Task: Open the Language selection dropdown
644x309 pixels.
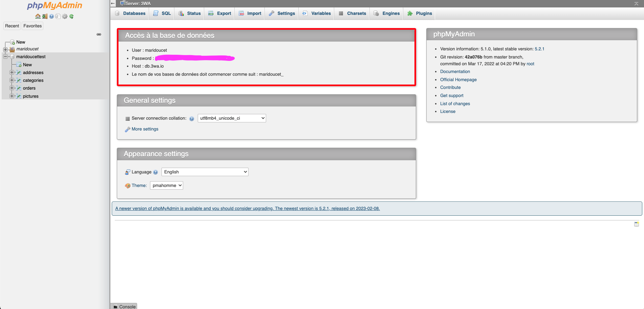Action: [x=205, y=172]
